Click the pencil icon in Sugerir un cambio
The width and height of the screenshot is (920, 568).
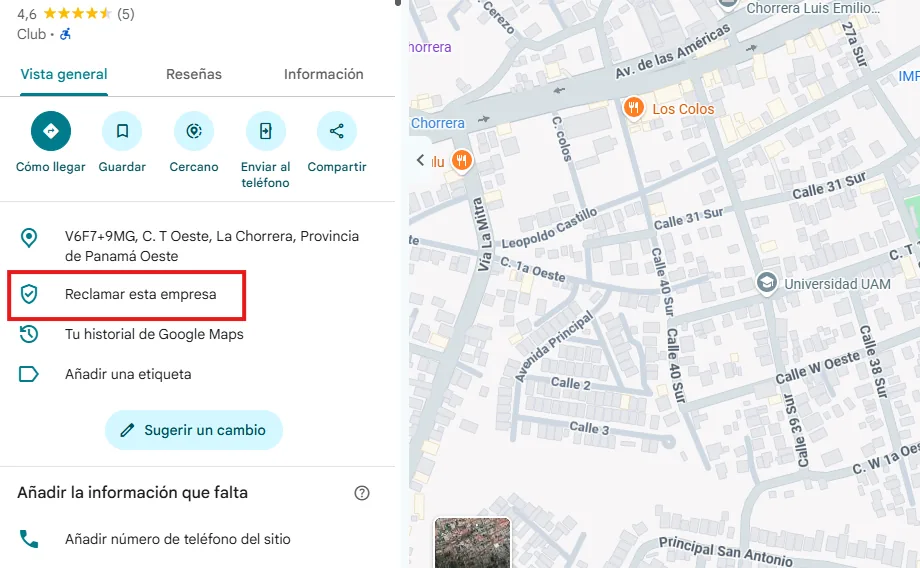[127, 430]
